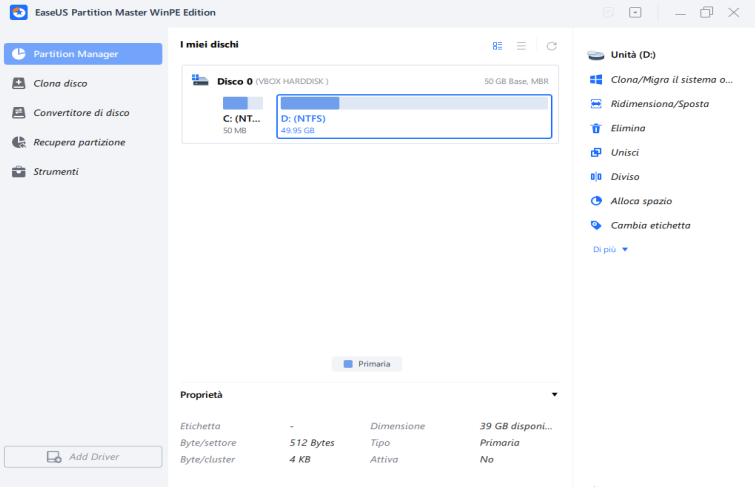Click the '(VBOX HARDDISK )' disk model text
Screen dimensions: 755x487
coord(292,81)
